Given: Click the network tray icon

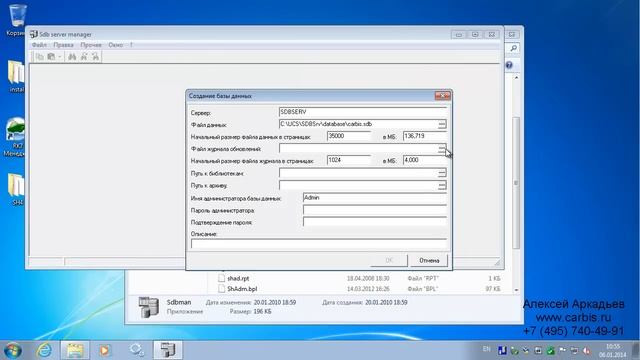Looking at the screenshot, I should 574,350.
